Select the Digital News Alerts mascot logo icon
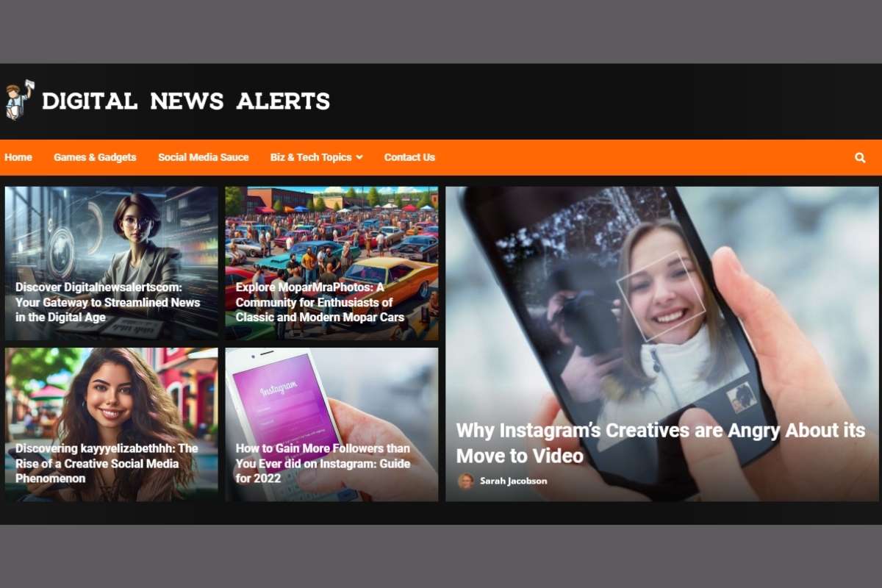882x588 pixels. [x=20, y=101]
